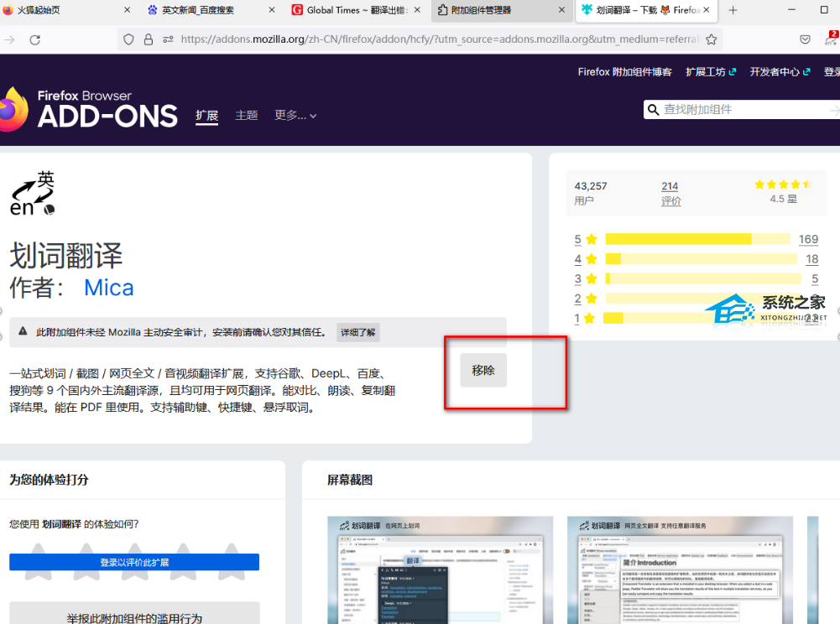Close the 英文新闻_百度搜索 tab

pyautogui.click(x=272, y=9)
